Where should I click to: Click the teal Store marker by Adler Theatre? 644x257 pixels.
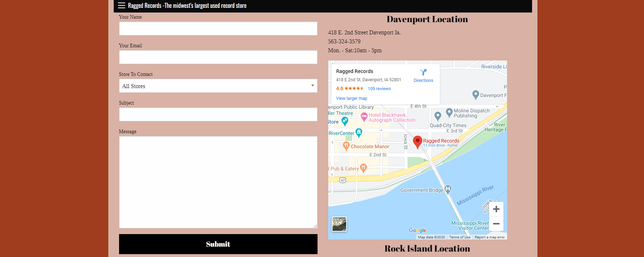345,121
